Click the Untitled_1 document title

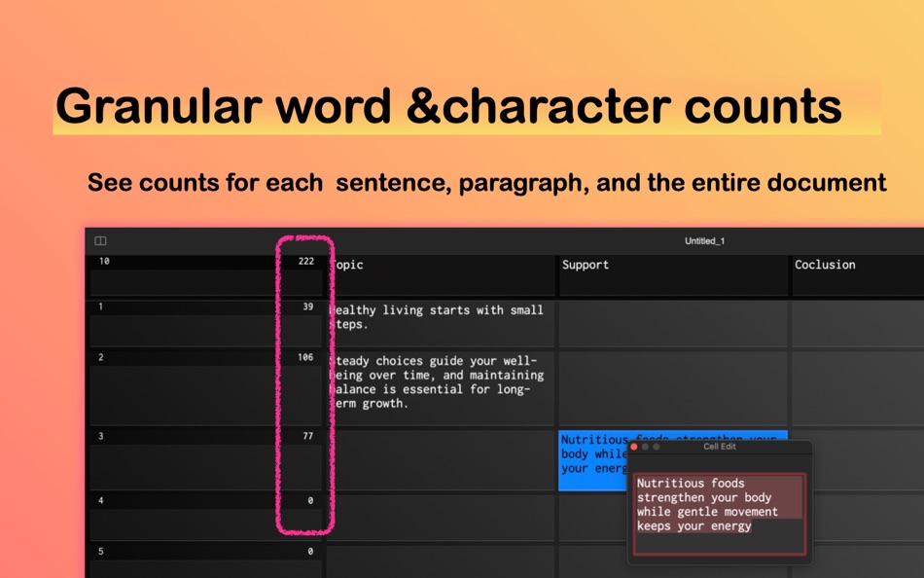pyautogui.click(x=704, y=240)
